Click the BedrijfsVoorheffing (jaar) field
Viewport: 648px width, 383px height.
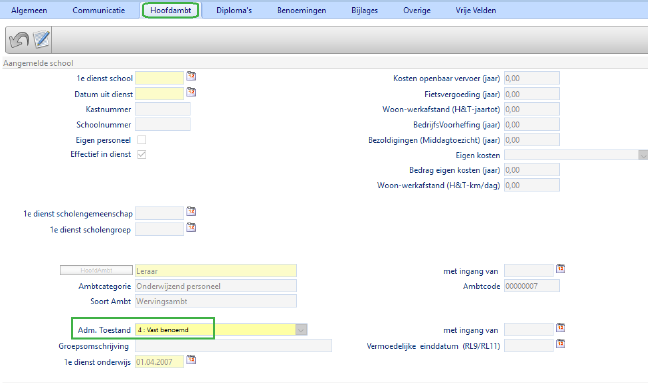click(532, 124)
